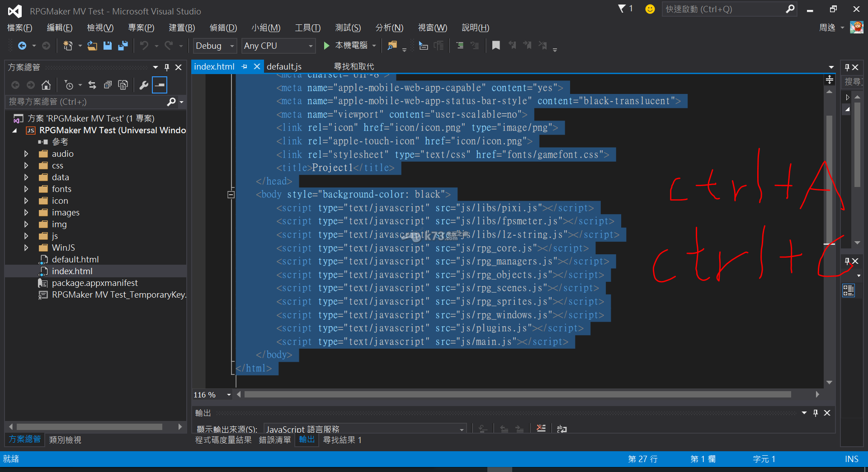Open the Debug configuration dropdown
This screenshot has height=472, width=868.
[x=215, y=46]
